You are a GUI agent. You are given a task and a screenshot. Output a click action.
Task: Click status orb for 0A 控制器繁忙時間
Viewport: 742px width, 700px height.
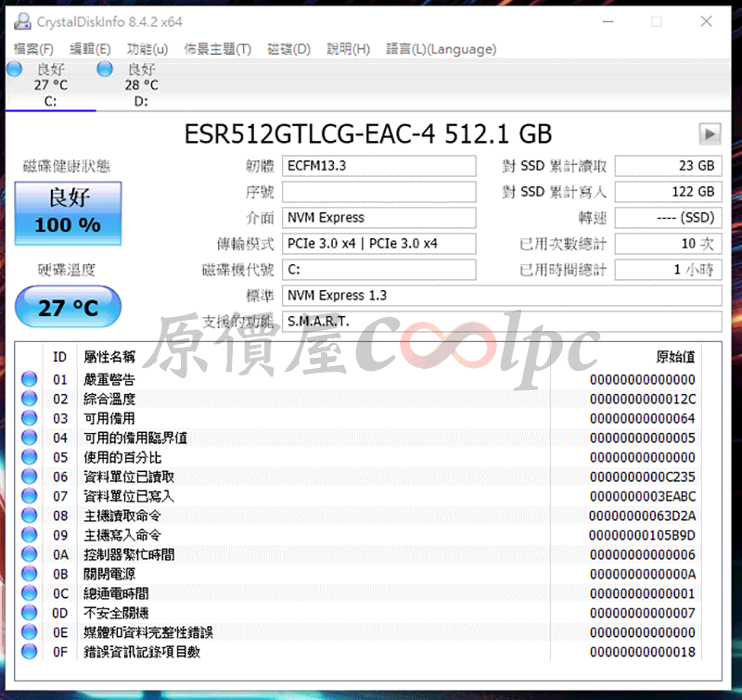[30, 554]
